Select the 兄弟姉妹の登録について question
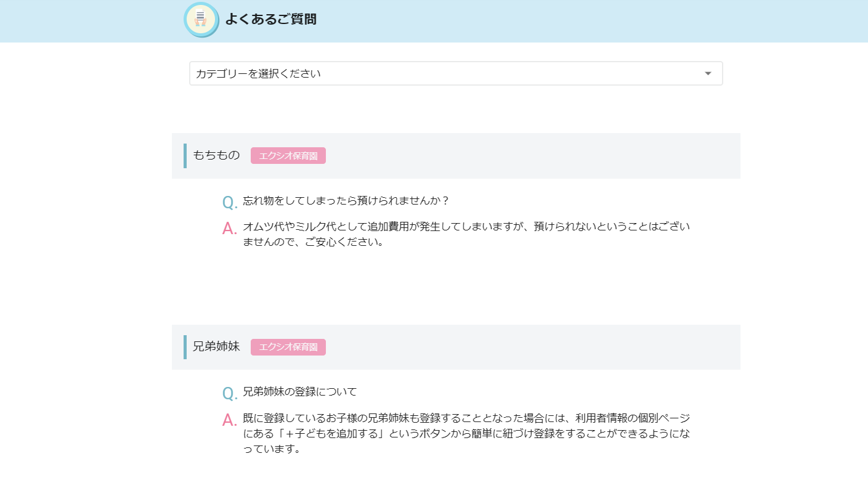Viewport: 868px width, 488px height. (300, 392)
